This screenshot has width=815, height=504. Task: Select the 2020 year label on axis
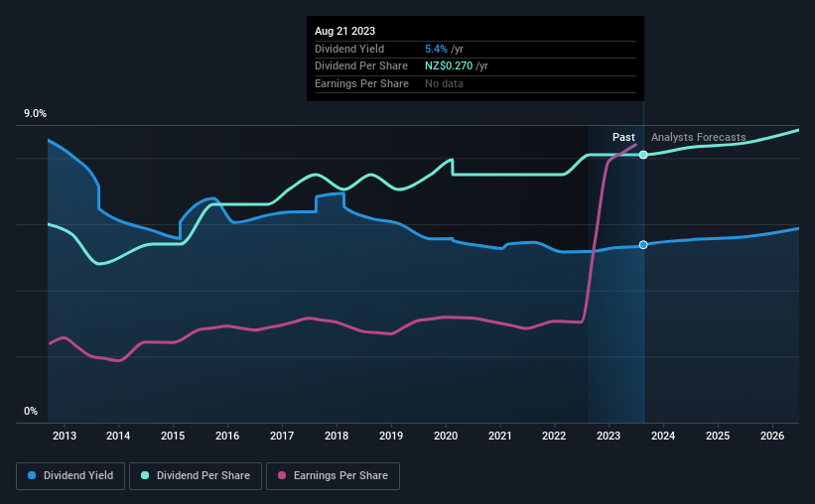[x=446, y=436]
